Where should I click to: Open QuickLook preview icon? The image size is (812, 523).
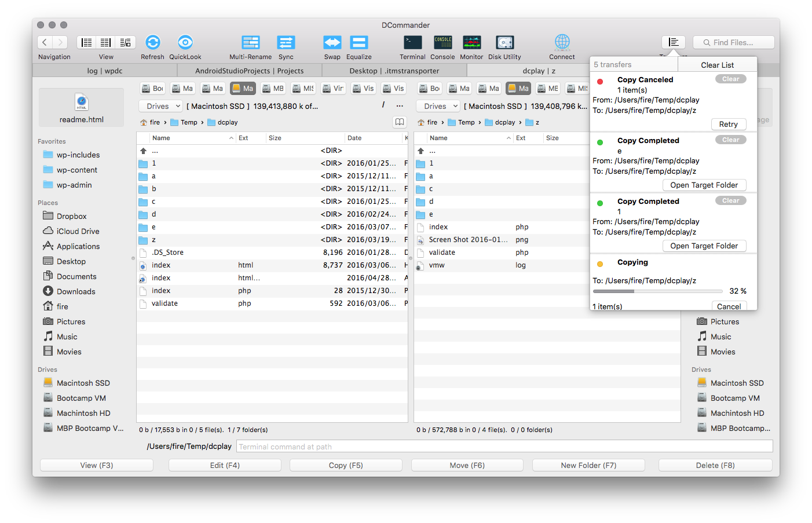185,42
